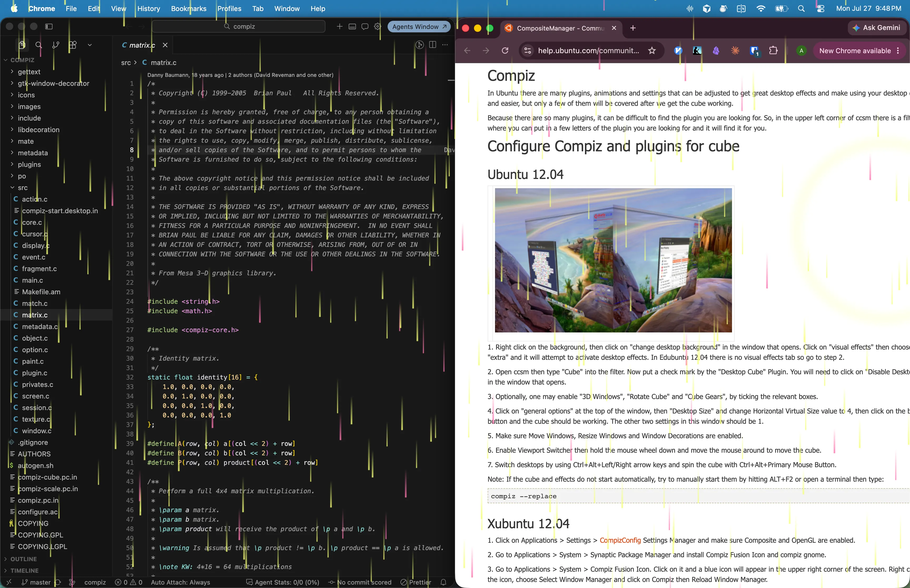Screen dimensions: 910x588
Task: Close the matrix.c editor tab
Action: coord(165,45)
